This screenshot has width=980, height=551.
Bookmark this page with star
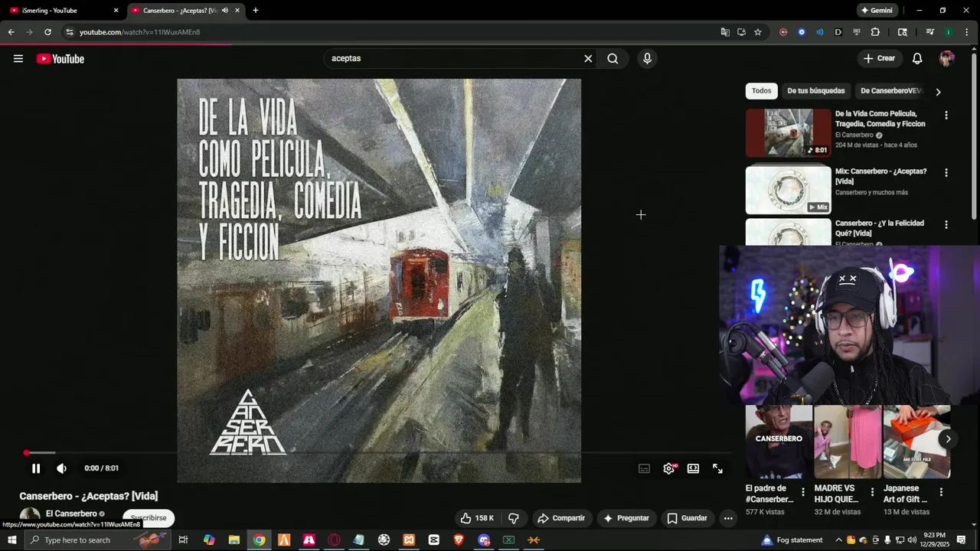click(758, 32)
